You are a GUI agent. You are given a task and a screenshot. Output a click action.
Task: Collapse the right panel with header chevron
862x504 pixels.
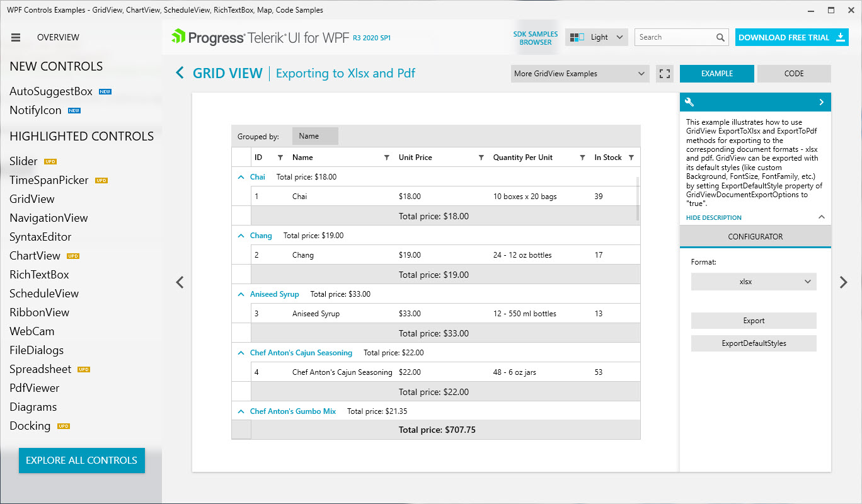coord(822,102)
